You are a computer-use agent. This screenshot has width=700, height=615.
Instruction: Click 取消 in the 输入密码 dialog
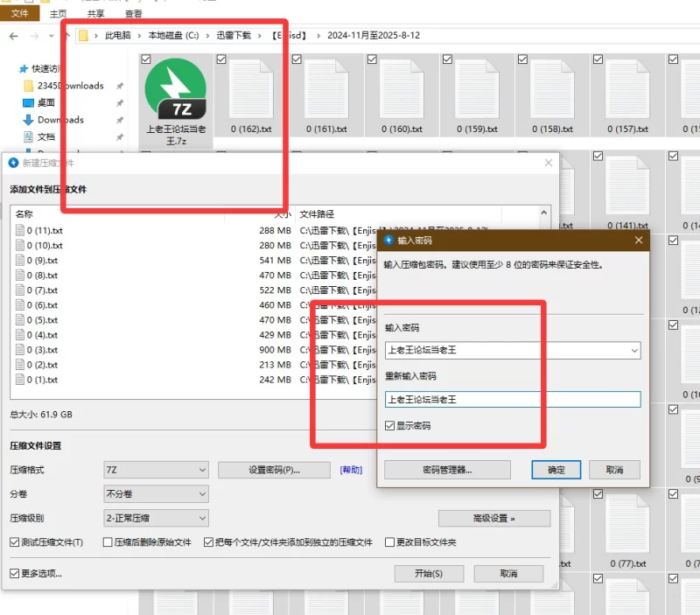tap(615, 470)
